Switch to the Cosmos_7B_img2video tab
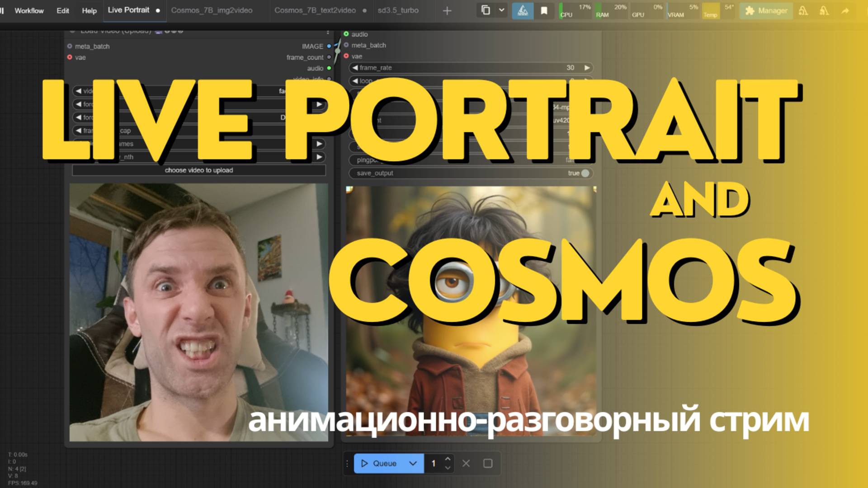The image size is (868, 488). point(212,10)
